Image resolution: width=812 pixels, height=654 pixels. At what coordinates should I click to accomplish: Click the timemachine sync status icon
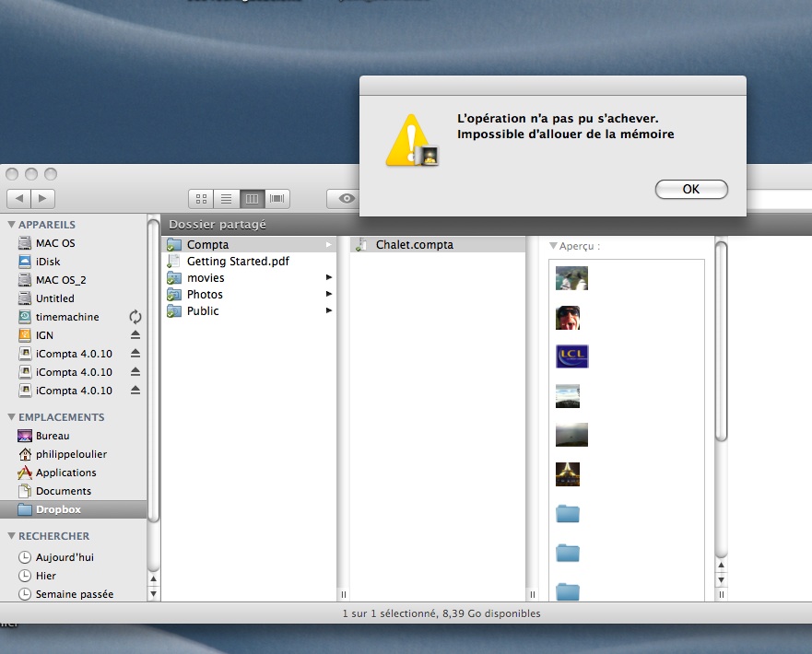[135, 317]
